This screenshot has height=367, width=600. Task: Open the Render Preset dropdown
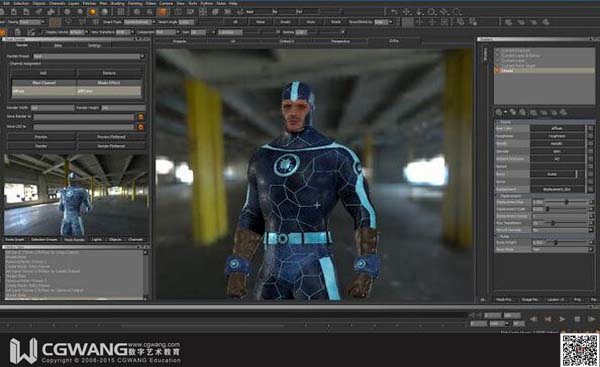tap(89, 56)
